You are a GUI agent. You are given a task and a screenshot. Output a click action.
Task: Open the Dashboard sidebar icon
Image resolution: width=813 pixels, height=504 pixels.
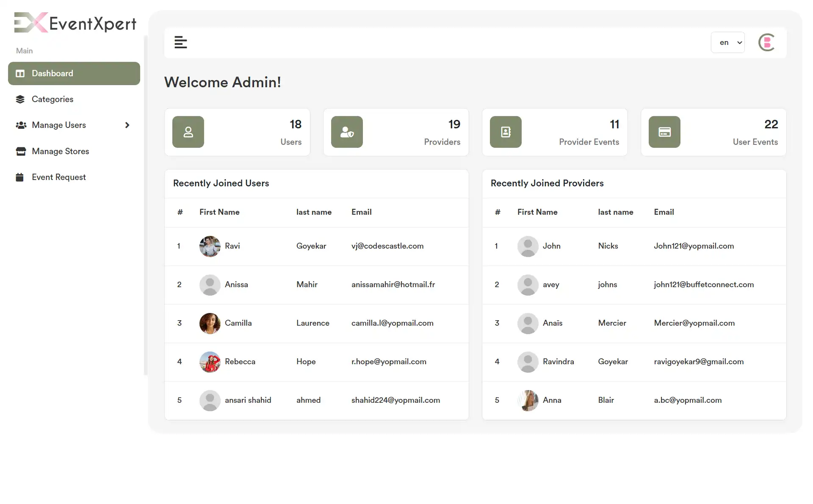pyautogui.click(x=20, y=73)
